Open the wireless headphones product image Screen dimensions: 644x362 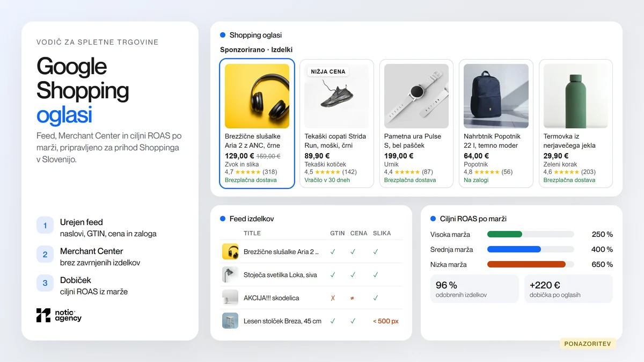tap(257, 96)
